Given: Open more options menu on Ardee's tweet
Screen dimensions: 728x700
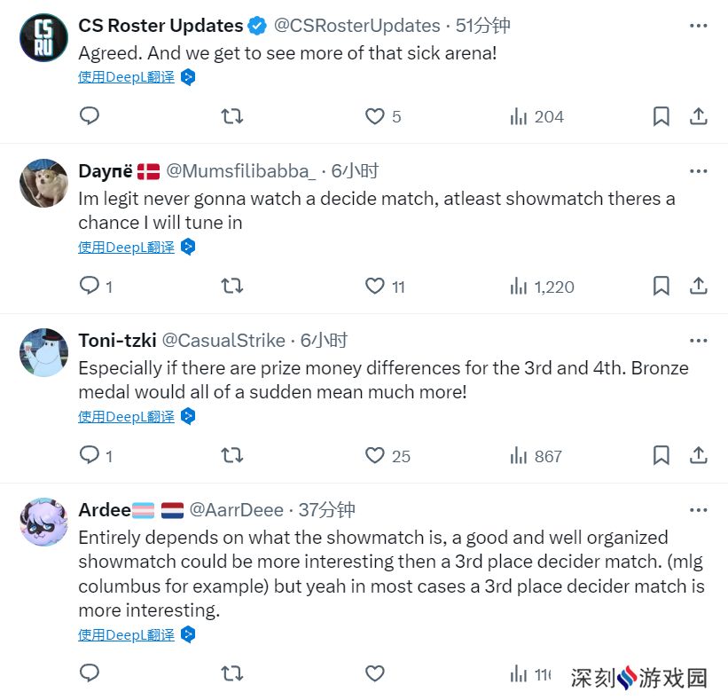Looking at the screenshot, I should pos(698,510).
